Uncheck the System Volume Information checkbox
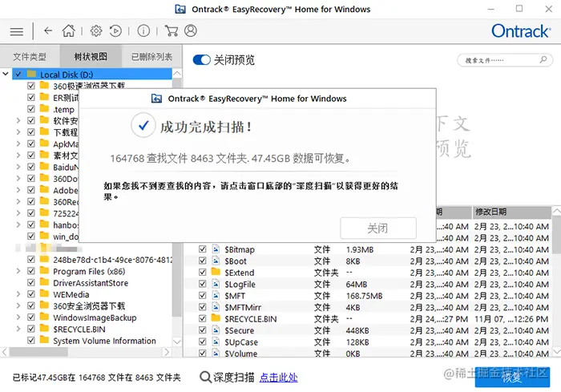 click(x=31, y=340)
